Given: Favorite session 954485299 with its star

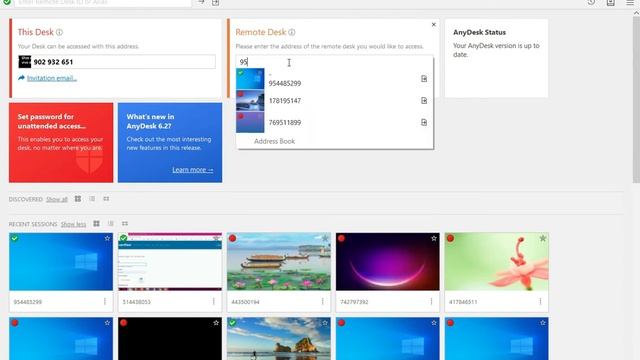Looking at the screenshot, I should click(x=107, y=238).
